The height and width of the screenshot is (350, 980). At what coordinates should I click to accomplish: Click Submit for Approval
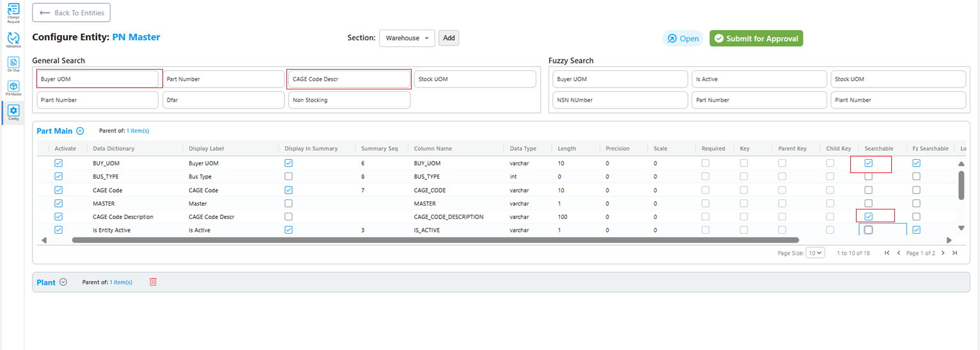[756, 38]
